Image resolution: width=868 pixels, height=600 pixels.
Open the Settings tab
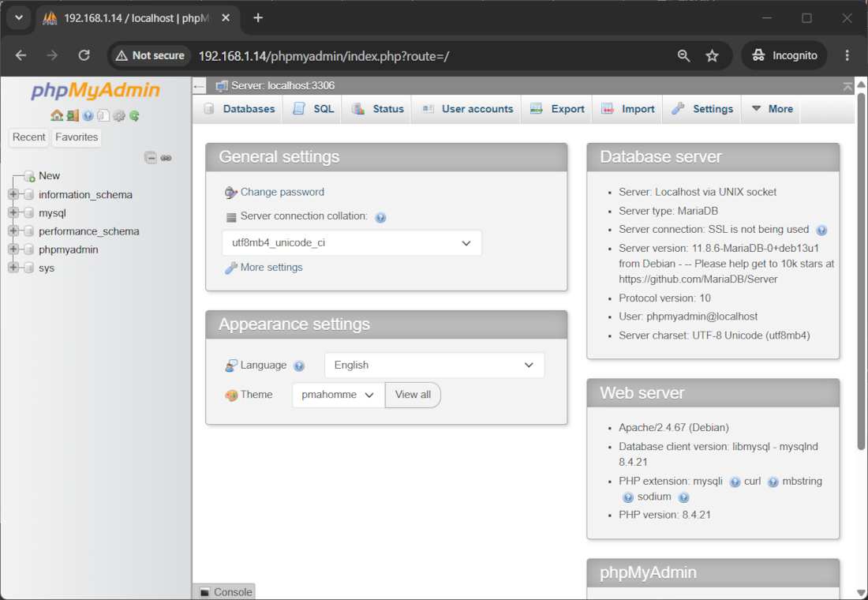click(x=702, y=109)
